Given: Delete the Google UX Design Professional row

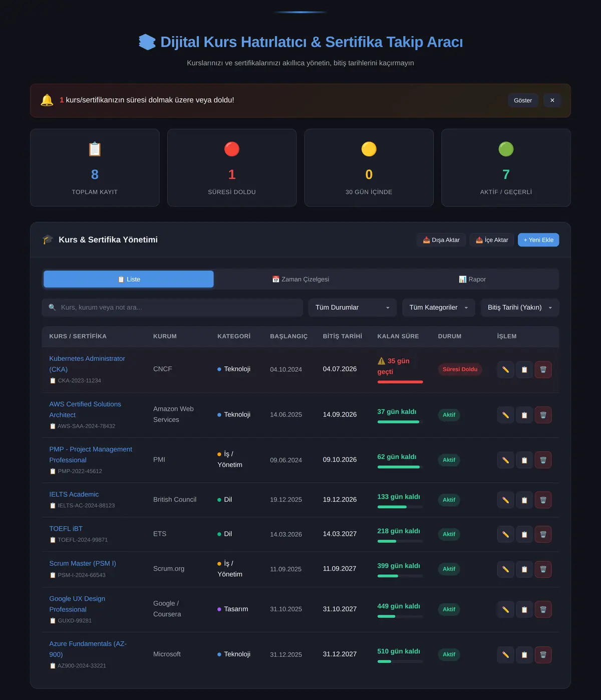Looking at the screenshot, I should (x=543, y=609).
